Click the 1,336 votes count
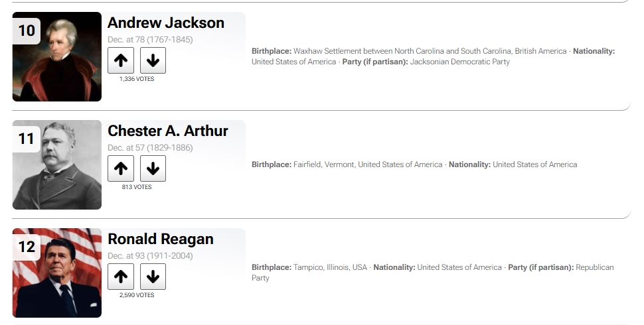644x325 pixels. click(137, 79)
